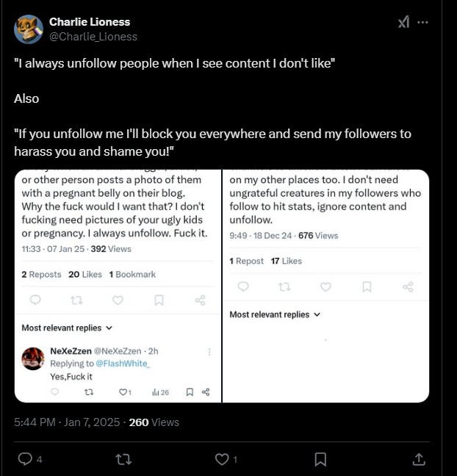Screen dimensions: 457x476
Task: Bookmark this post
Action: tap(320, 459)
